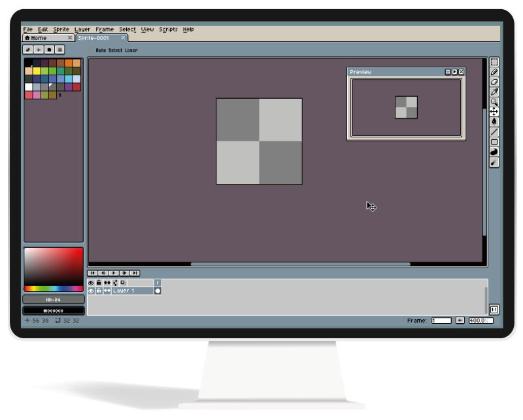Pick the orange swatch in the palette
The height and width of the screenshot is (420, 523).
coord(69,63)
